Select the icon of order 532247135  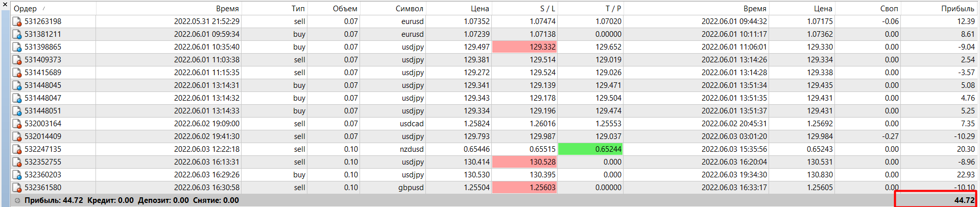(17, 149)
